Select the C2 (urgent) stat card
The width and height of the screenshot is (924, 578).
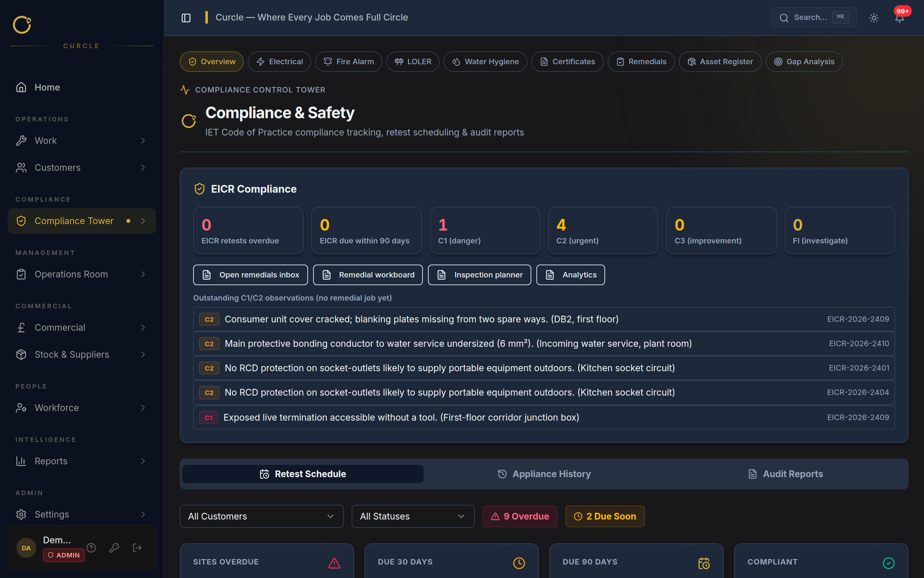pos(603,231)
